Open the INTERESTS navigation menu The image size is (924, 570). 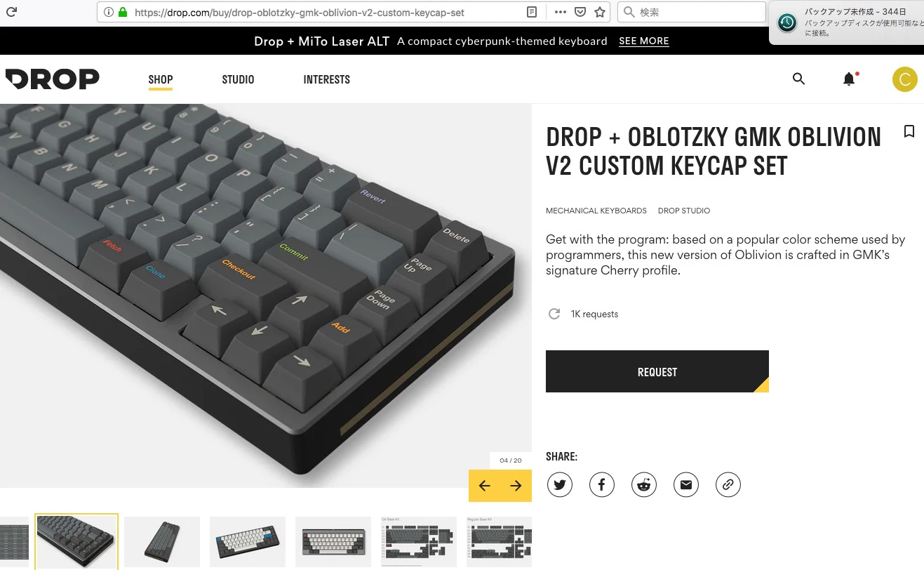click(327, 79)
